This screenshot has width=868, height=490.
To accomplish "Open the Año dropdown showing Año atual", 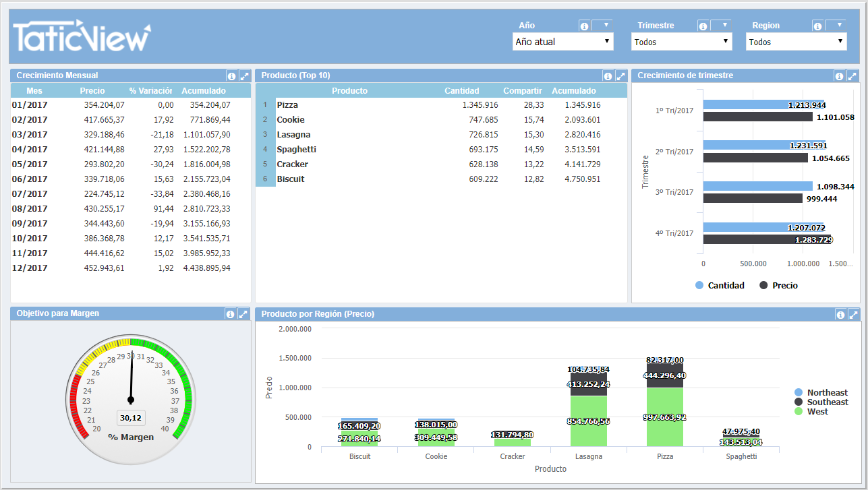I will point(563,42).
